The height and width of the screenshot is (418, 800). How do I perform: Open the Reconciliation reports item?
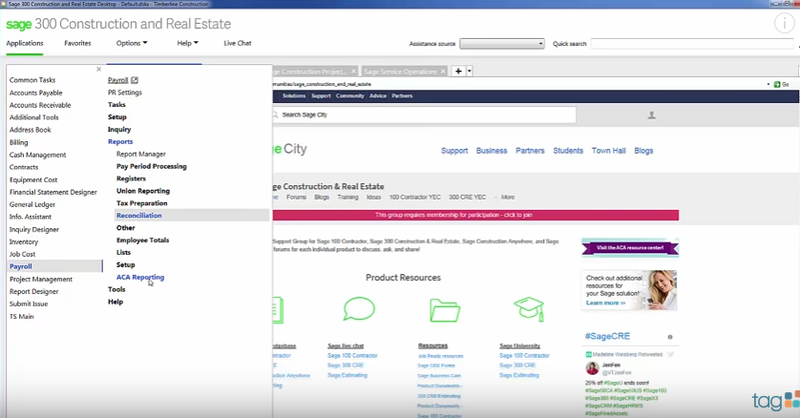click(192, 215)
